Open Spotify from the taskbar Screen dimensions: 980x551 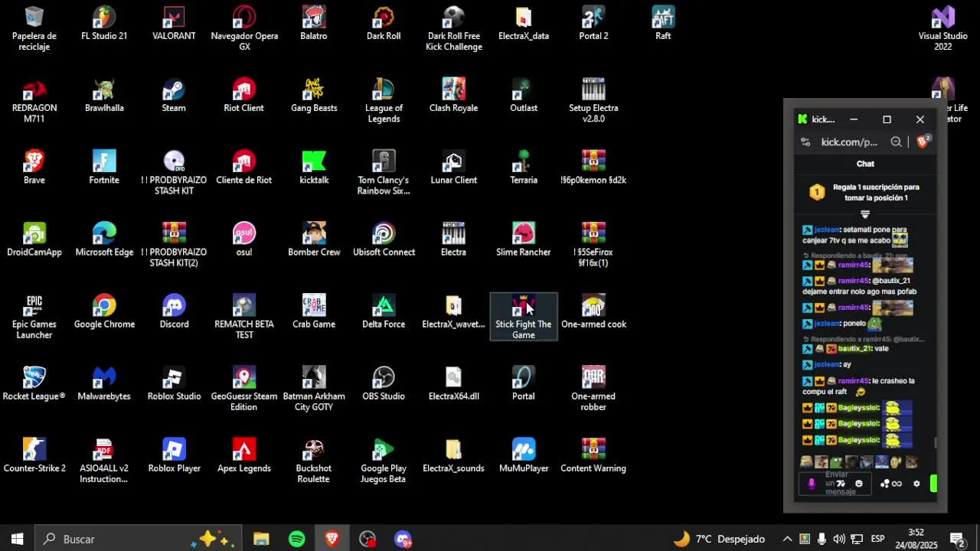(297, 539)
